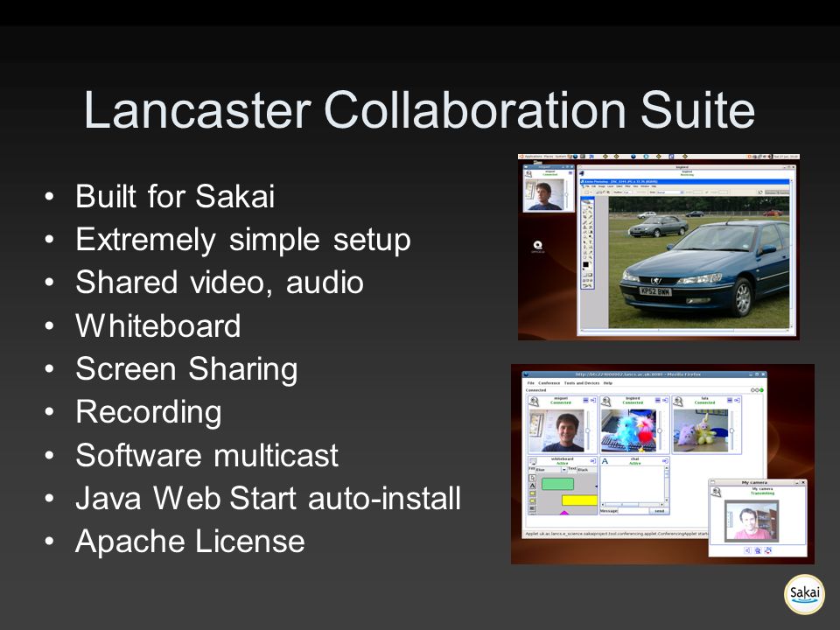Minimize lala's video panel
The height and width of the screenshot is (630, 840).
[x=730, y=400]
